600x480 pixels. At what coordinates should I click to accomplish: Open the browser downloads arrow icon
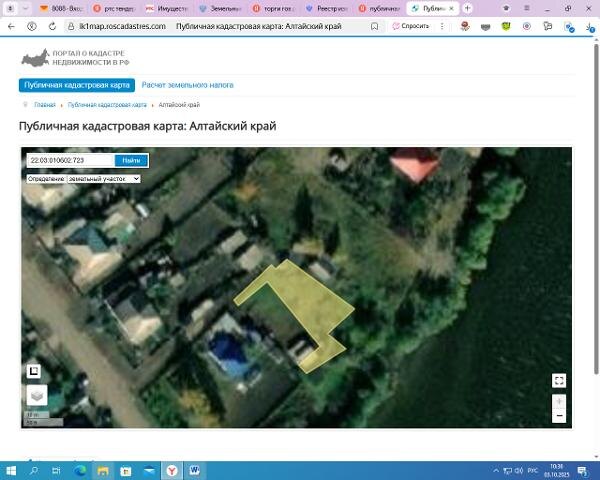(x=590, y=26)
